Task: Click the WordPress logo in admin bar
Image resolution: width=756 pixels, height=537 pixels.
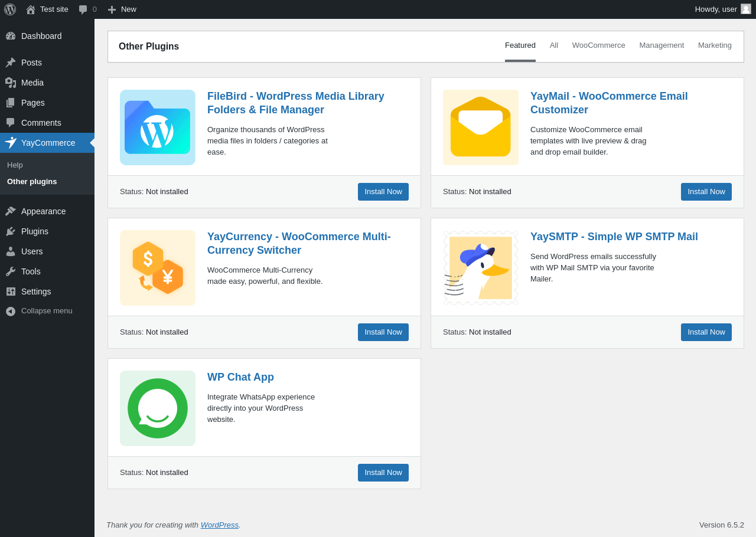Action: pyautogui.click(x=10, y=9)
